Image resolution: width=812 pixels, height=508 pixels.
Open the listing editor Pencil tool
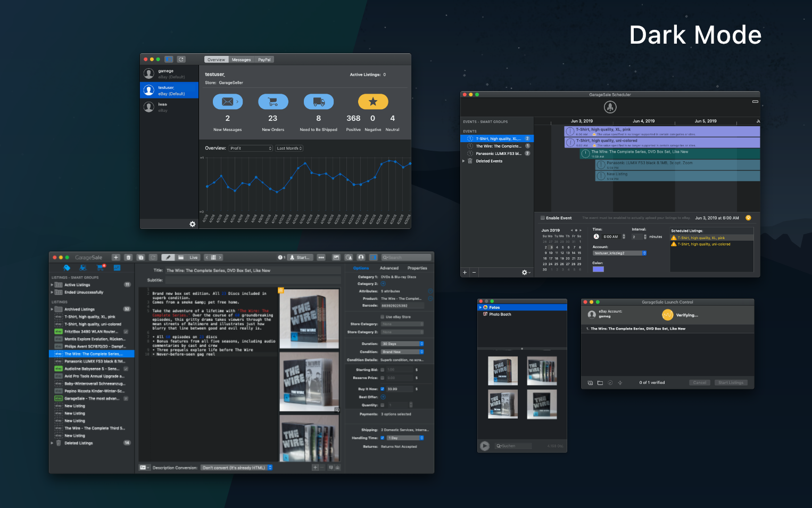(168, 257)
